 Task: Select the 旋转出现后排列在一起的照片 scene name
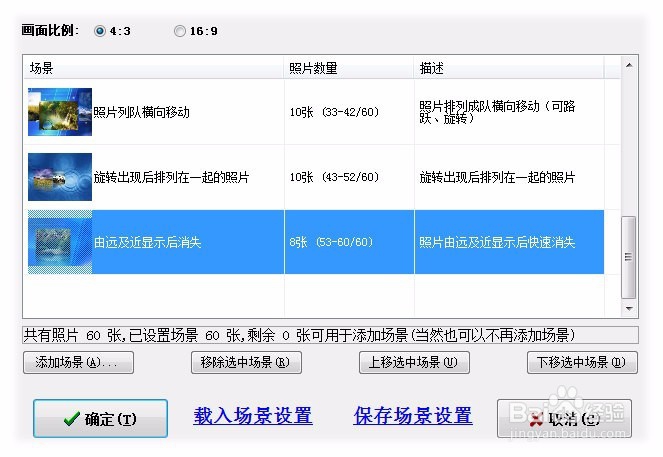click(x=171, y=177)
